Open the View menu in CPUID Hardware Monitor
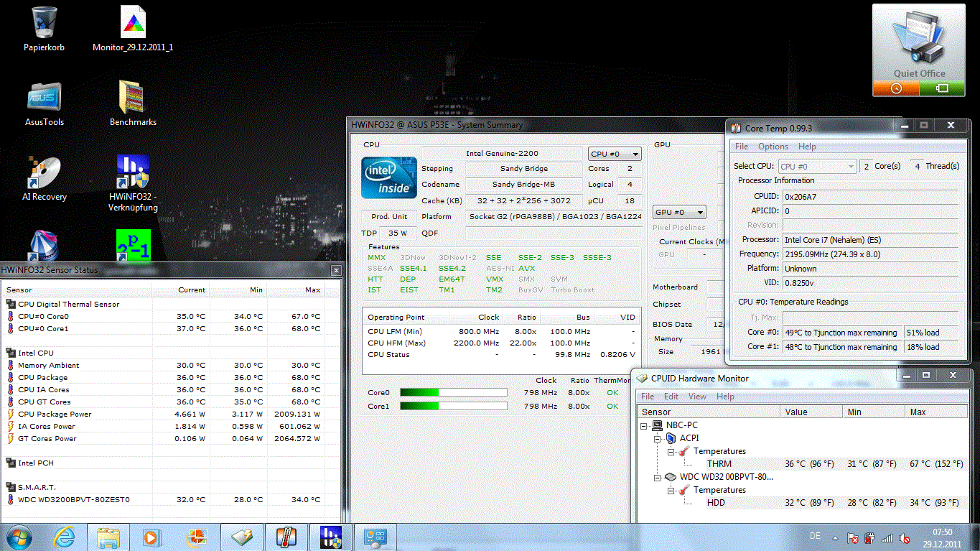 [697, 397]
